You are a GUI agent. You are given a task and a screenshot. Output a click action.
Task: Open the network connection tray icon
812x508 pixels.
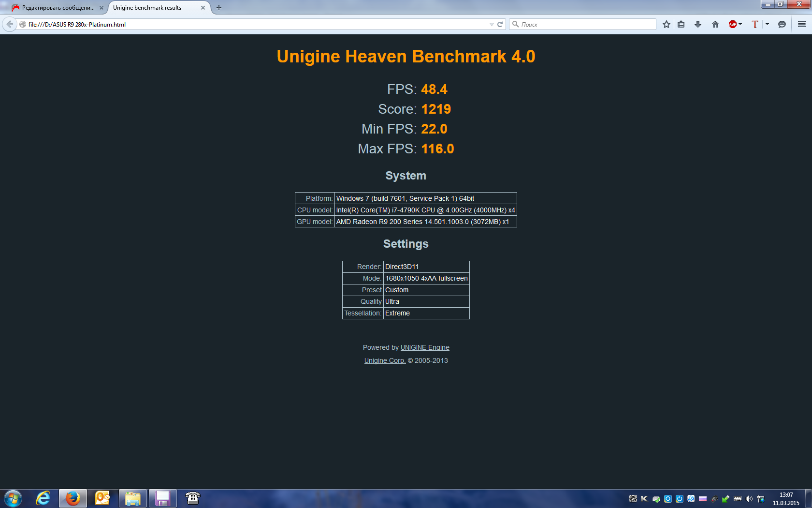pos(761,499)
